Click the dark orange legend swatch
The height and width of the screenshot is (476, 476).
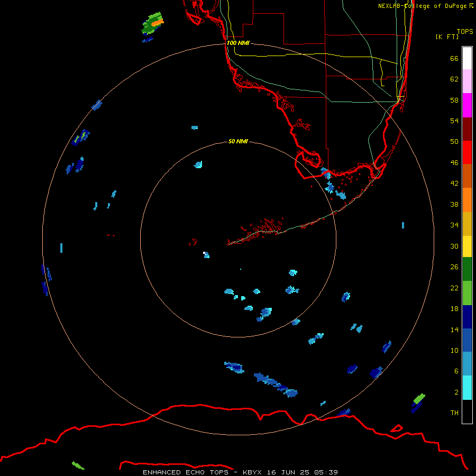pyautogui.click(x=467, y=176)
